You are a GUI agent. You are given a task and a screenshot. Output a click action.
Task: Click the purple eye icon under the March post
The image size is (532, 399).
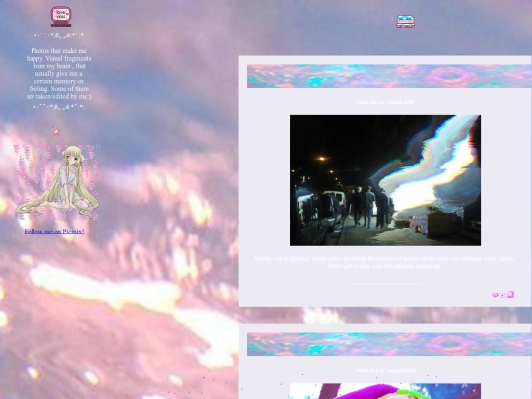pos(502,295)
